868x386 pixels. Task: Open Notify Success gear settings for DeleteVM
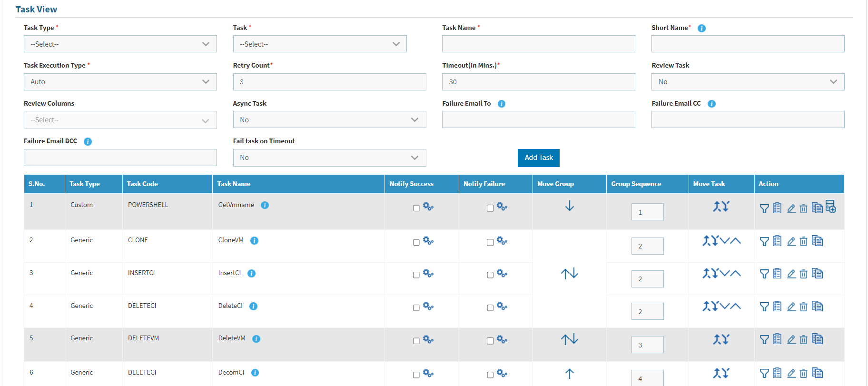(x=428, y=339)
